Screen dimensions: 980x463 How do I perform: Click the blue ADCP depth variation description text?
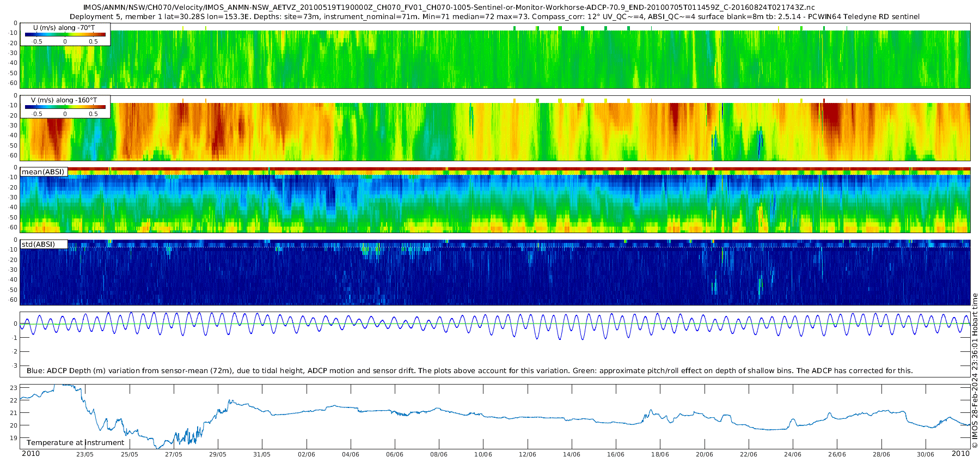pos(470,371)
